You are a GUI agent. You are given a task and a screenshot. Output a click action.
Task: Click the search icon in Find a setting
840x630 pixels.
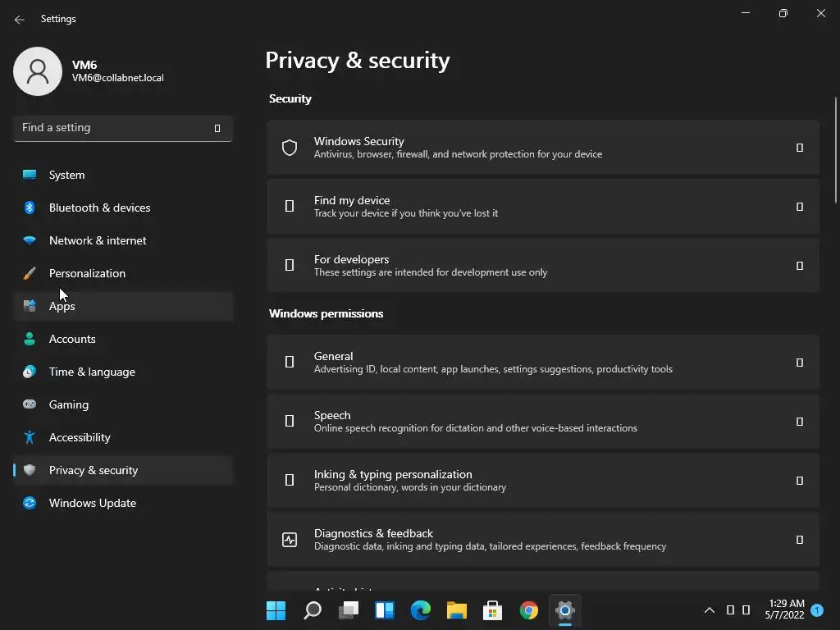217,128
